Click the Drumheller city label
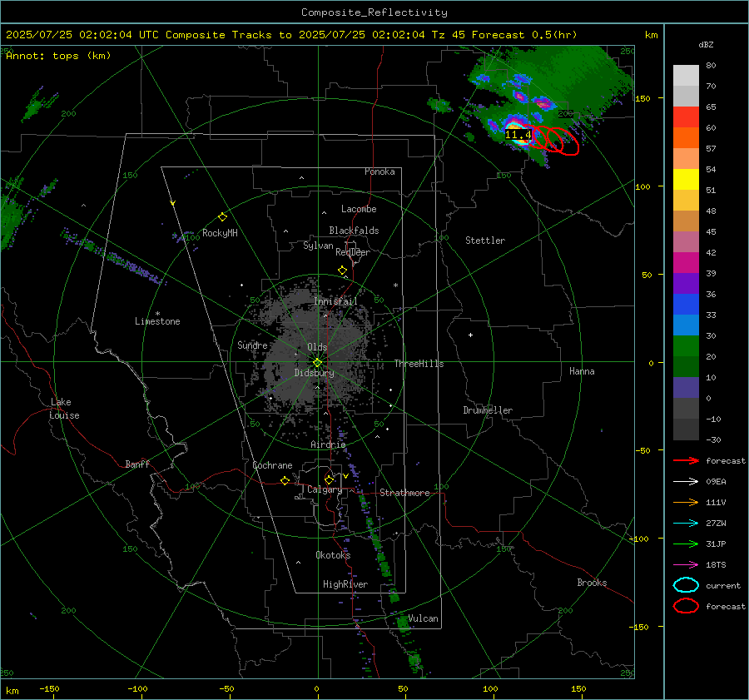The width and height of the screenshot is (749, 700). (x=488, y=410)
